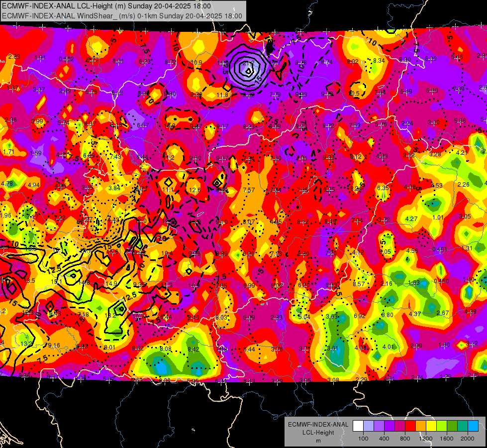Click the grid value 8.01

(109, 347)
